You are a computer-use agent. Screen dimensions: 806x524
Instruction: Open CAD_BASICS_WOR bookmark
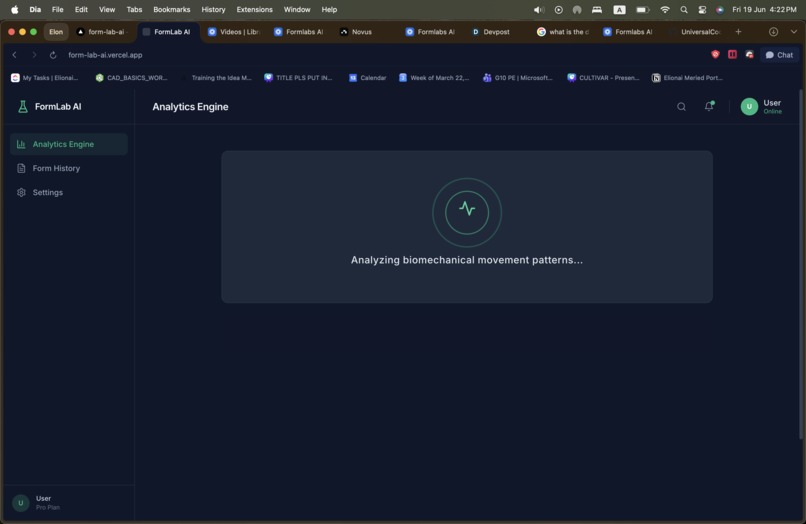tap(132, 78)
